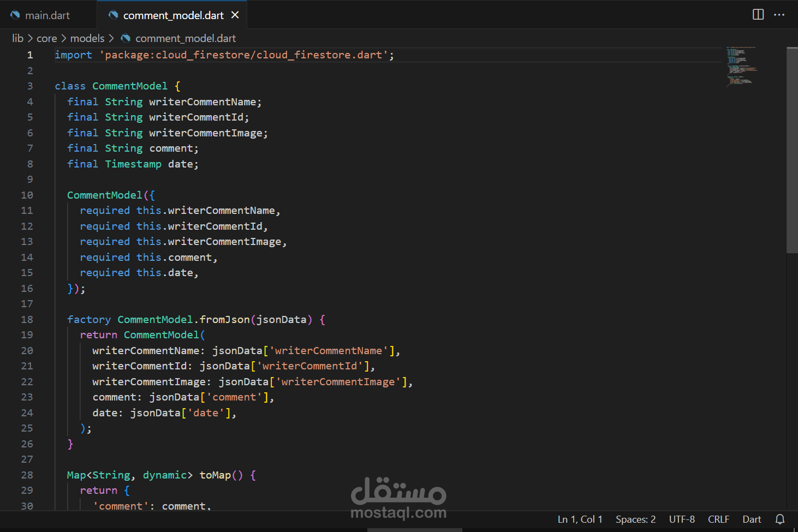Click 'return CommentModel(' on line 19
The height and width of the screenshot is (532, 798).
click(142, 335)
